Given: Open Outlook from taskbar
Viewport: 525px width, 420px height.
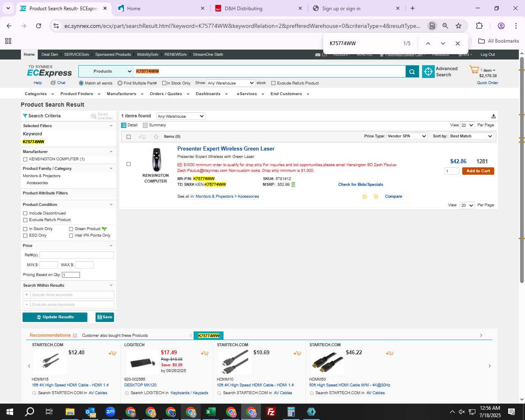Looking at the screenshot, I should click(x=90, y=412).
